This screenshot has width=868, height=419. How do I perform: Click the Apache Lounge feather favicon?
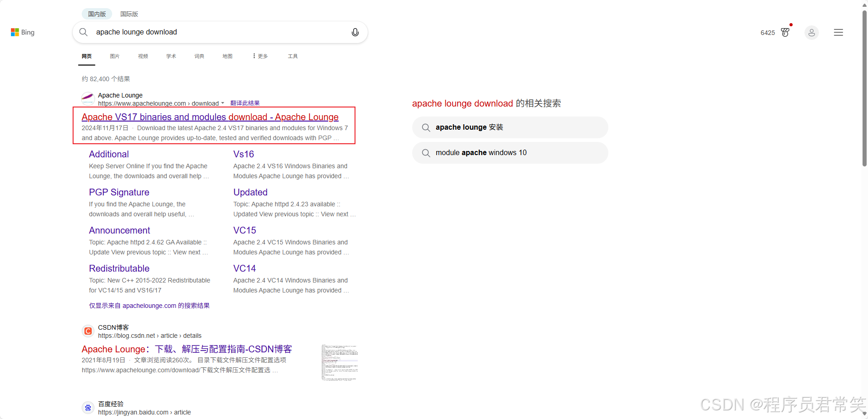coord(88,98)
